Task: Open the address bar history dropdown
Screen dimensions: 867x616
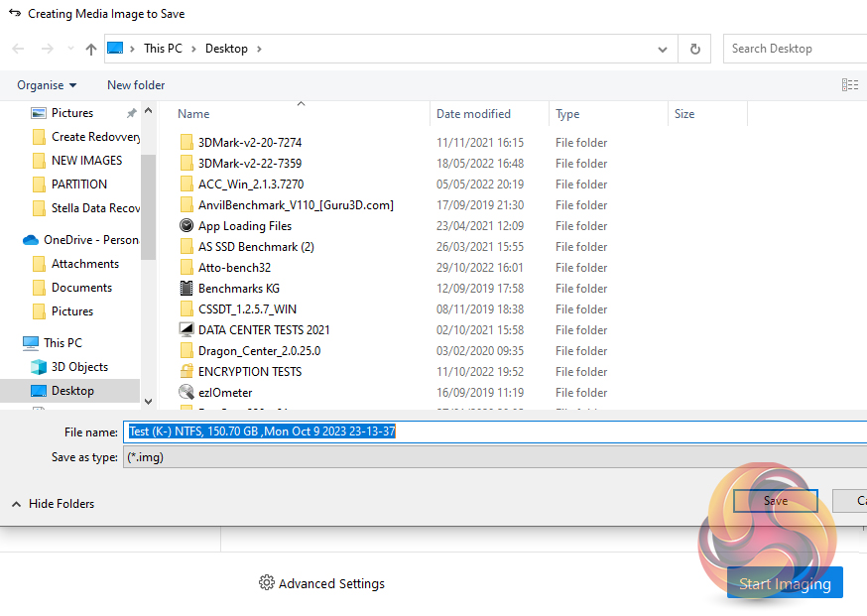Action: [663, 50]
